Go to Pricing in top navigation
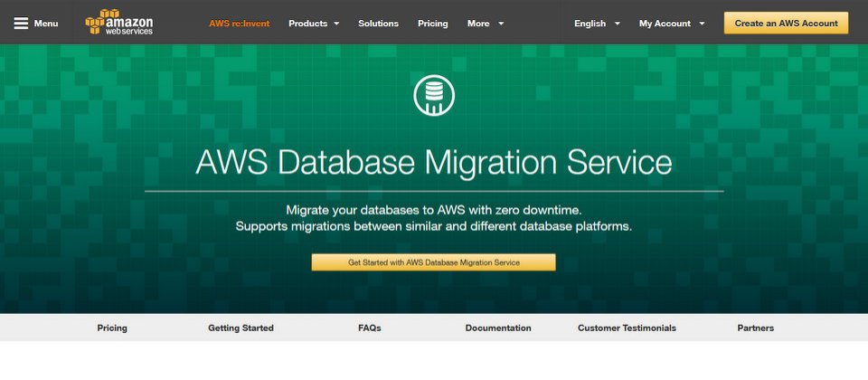The height and width of the screenshot is (380, 868). 433,24
